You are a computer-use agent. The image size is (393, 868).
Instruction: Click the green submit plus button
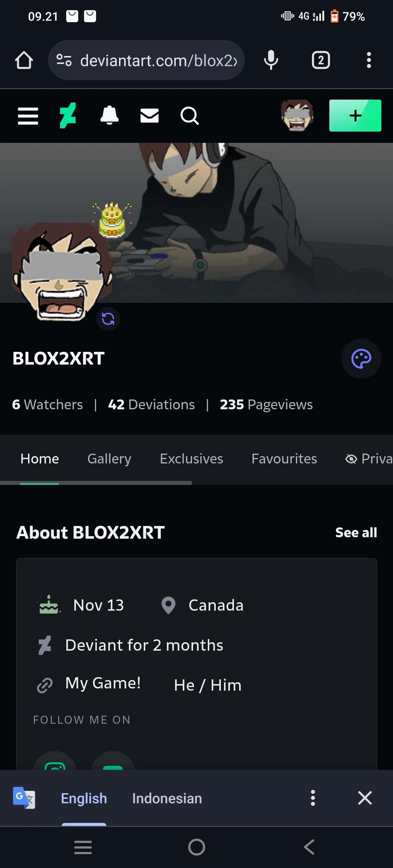pyautogui.click(x=355, y=116)
